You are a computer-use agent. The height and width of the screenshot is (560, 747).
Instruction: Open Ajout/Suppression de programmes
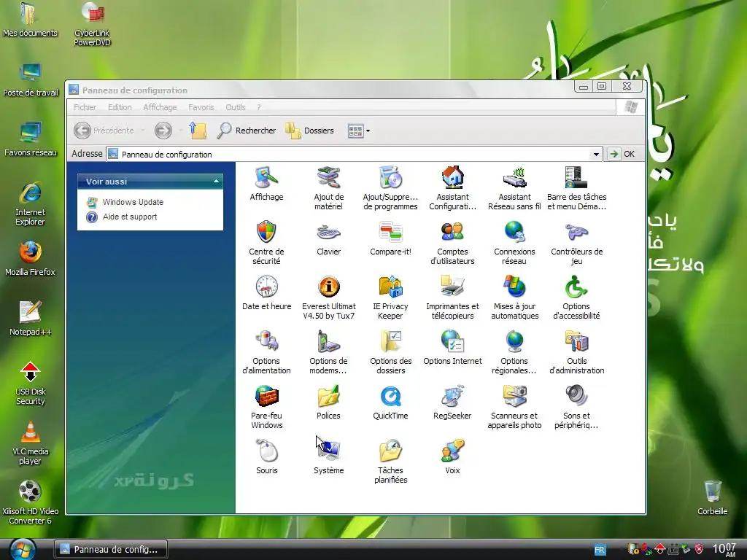coord(390,187)
